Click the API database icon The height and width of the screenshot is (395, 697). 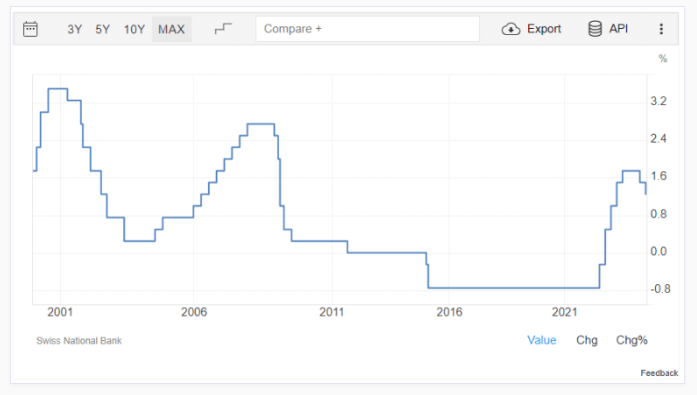coord(595,29)
